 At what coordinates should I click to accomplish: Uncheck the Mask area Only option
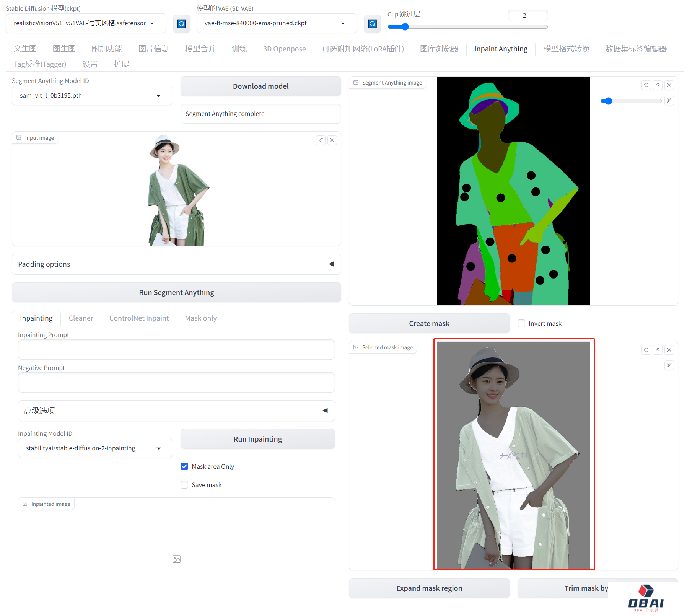click(x=184, y=466)
